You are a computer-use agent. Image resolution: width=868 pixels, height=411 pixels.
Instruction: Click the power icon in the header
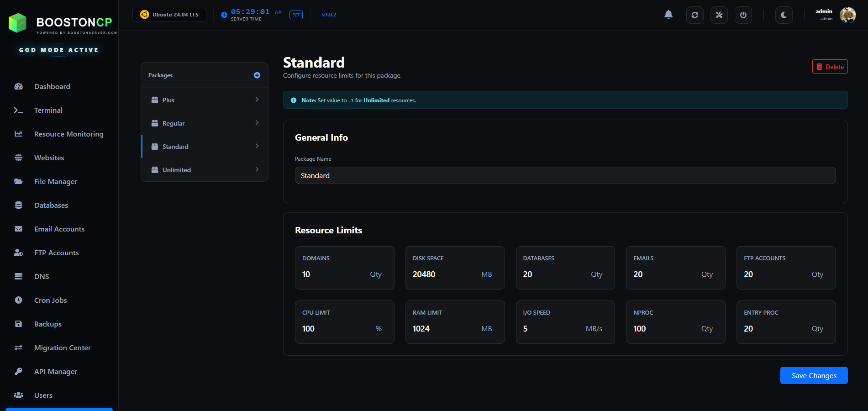tap(743, 15)
